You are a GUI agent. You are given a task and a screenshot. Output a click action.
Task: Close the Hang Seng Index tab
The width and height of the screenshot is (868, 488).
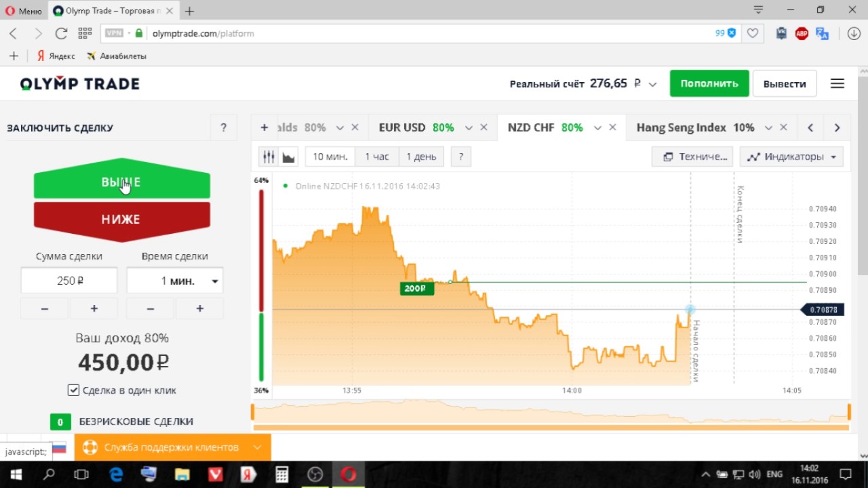784,127
